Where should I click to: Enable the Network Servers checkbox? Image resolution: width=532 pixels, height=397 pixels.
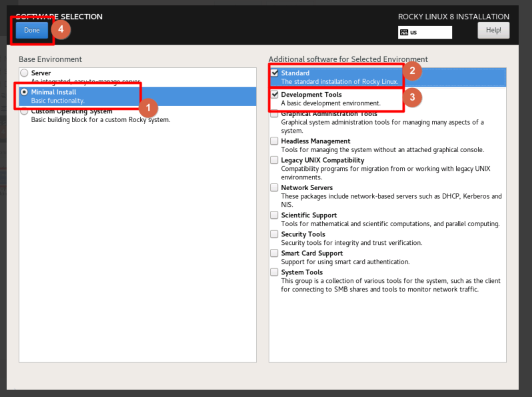click(x=274, y=187)
